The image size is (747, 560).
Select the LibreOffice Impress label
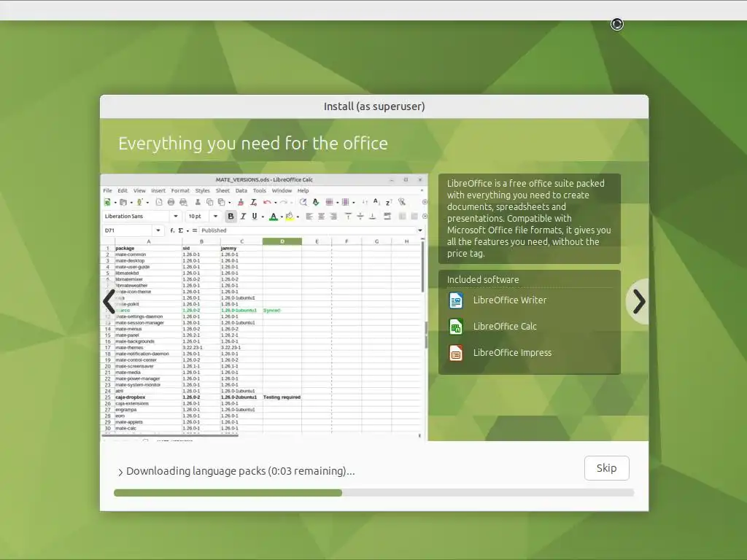[x=512, y=352]
